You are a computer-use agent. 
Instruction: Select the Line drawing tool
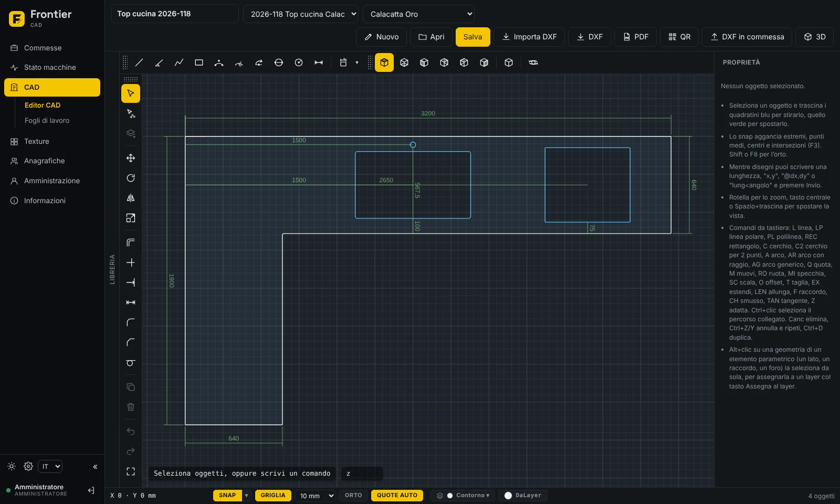click(139, 62)
